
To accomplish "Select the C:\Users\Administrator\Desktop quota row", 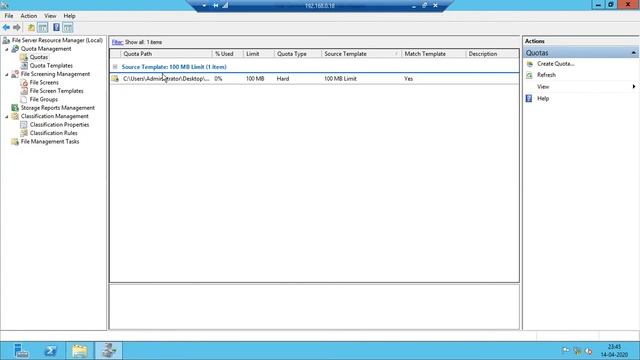I will 314,78.
